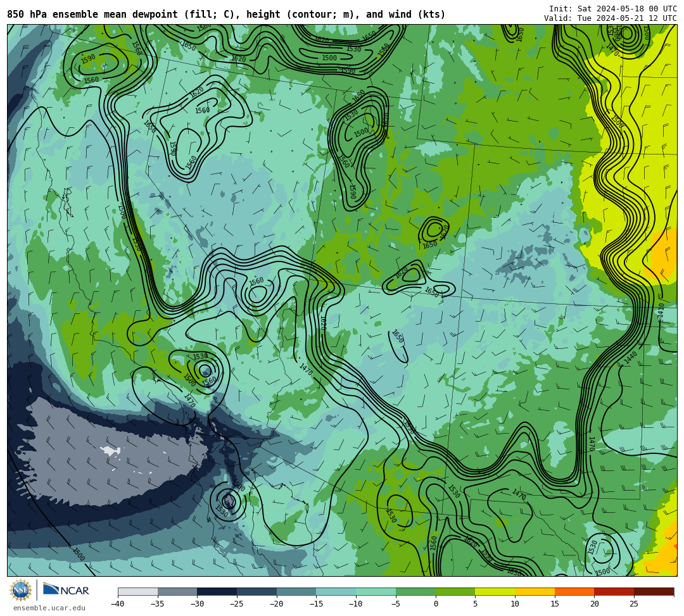684x616 pixels.
Task: Click the NCAR logo
Action: click(x=66, y=589)
